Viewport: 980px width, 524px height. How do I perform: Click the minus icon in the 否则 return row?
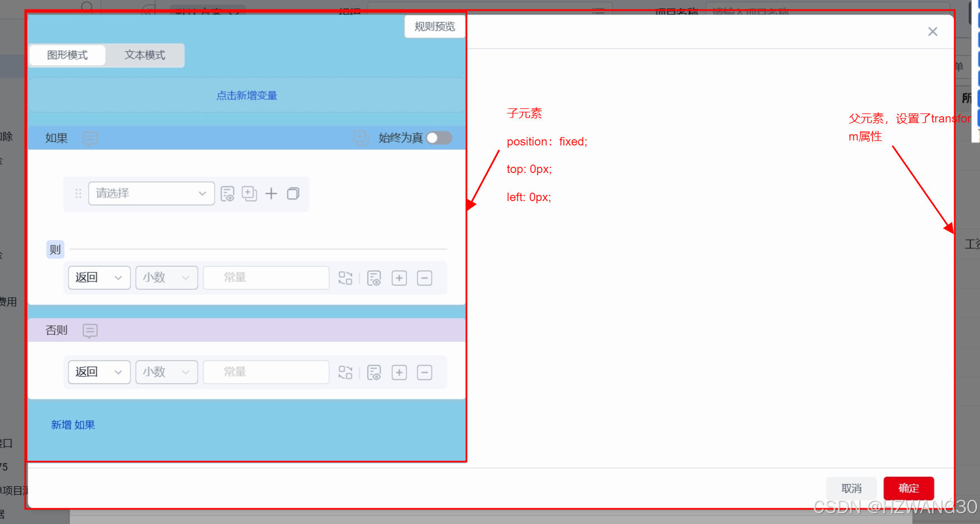425,372
